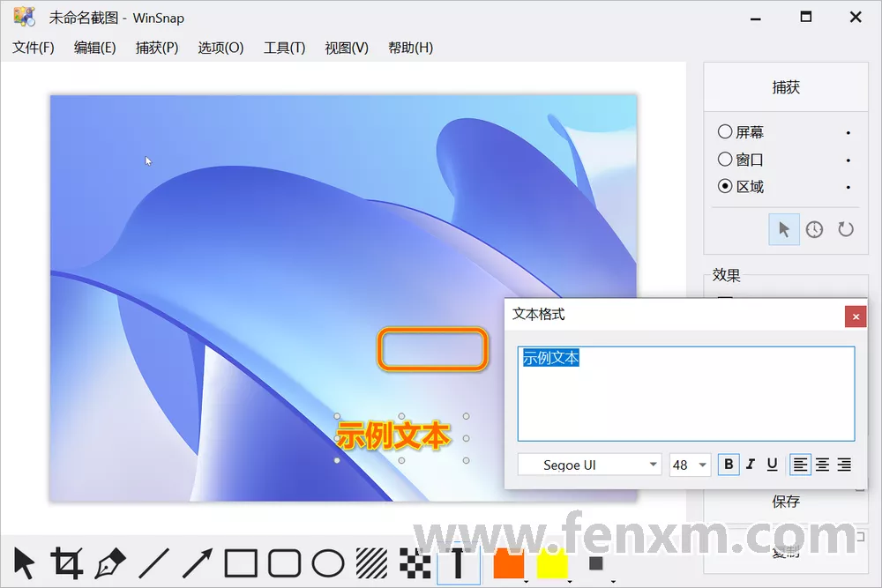Image resolution: width=882 pixels, height=588 pixels.
Task: Open the 捕获(P) menu
Action: (x=157, y=48)
